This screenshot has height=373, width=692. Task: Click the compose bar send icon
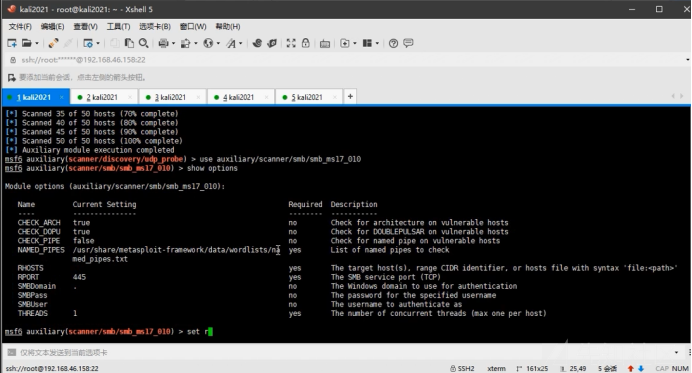coord(12,352)
